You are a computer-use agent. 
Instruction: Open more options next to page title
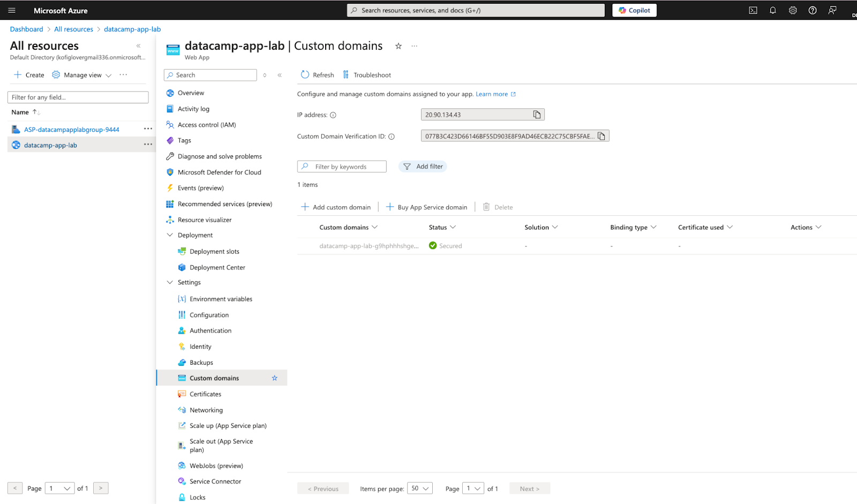[414, 46]
